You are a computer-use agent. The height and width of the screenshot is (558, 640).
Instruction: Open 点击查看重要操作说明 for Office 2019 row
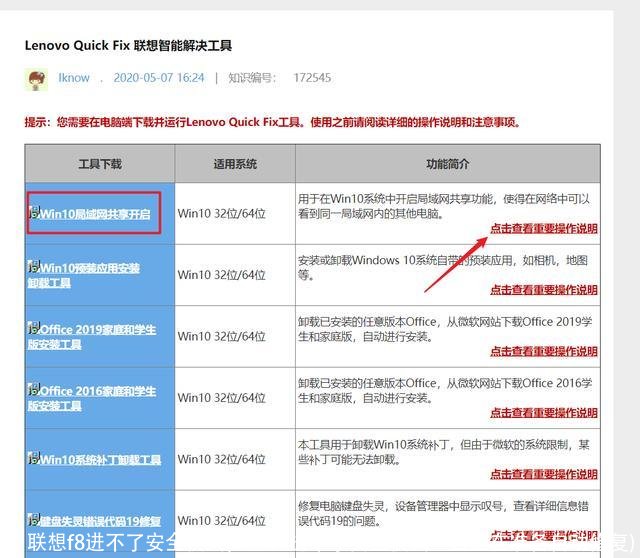[544, 351]
